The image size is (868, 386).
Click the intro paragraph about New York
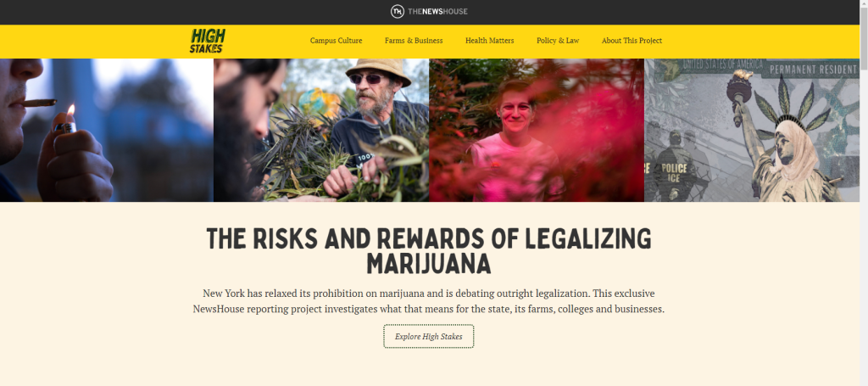click(x=428, y=300)
